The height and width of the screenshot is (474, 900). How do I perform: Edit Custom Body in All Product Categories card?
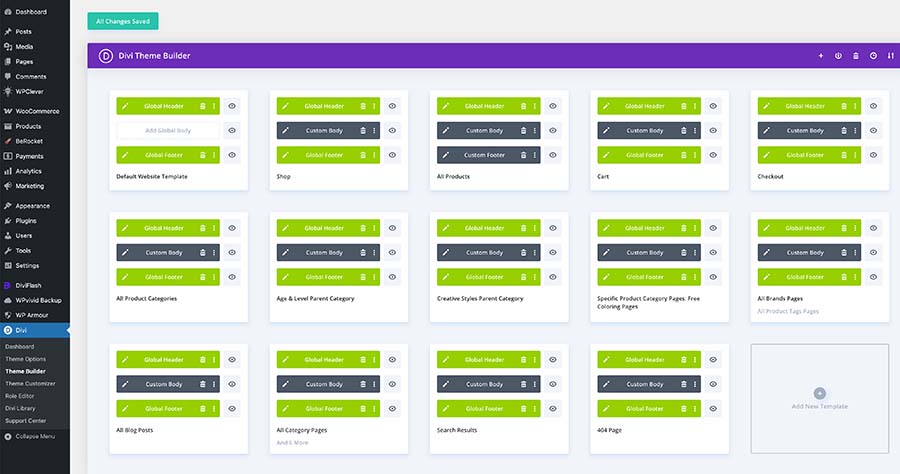pos(125,252)
